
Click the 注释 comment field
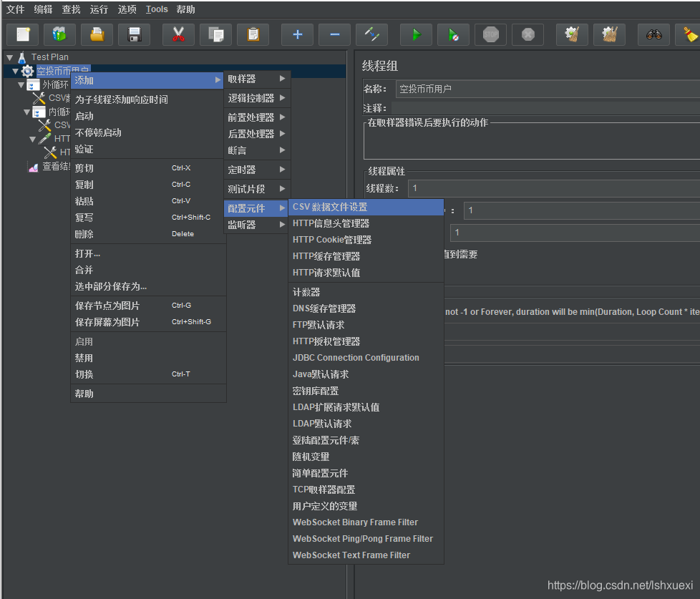point(546,108)
